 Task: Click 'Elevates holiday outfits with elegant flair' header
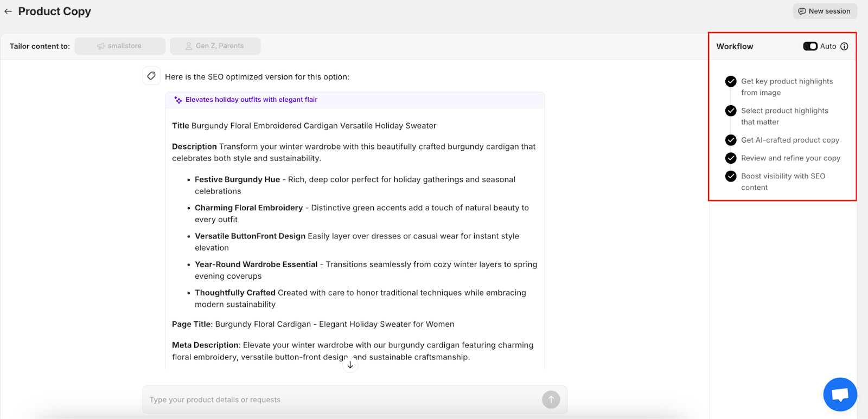click(251, 100)
